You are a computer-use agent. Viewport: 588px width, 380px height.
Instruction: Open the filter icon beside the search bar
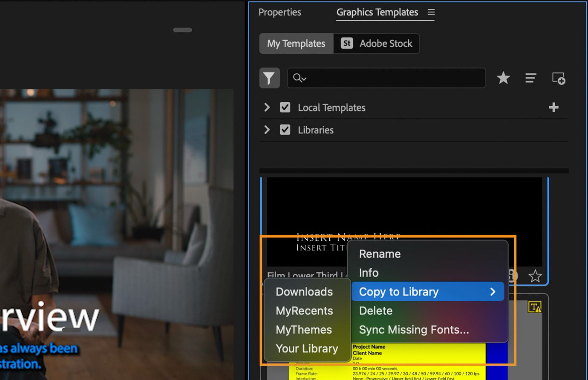tap(269, 78)
